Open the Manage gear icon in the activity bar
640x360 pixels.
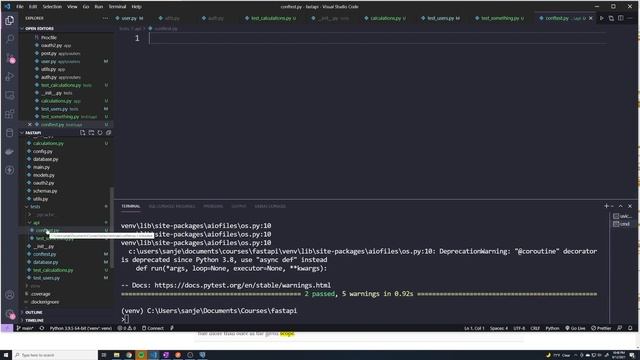(10, 314)
